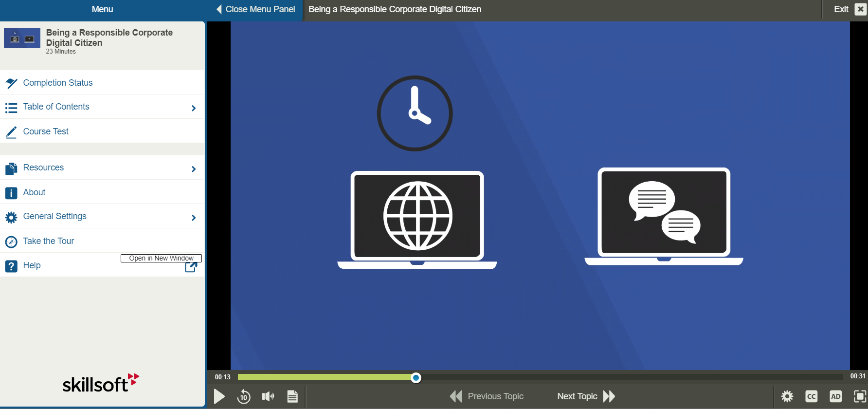
Task: Expand Table of Contents chevron
Action: tap(194, 108)
